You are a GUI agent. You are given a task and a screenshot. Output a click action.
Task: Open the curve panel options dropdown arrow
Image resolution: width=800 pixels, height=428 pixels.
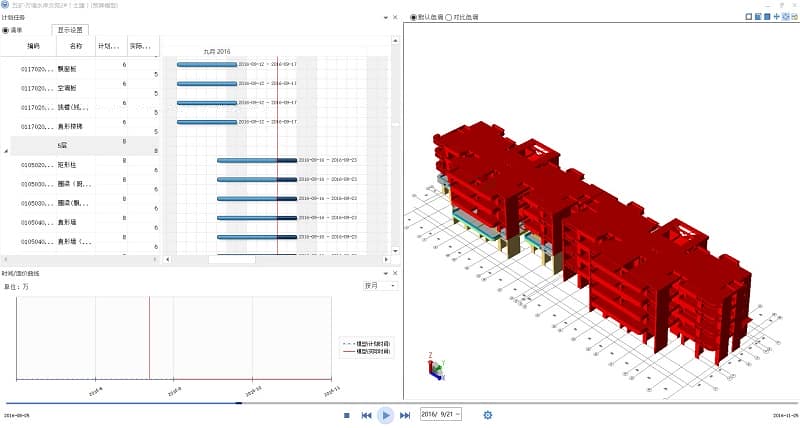[386, 273]
